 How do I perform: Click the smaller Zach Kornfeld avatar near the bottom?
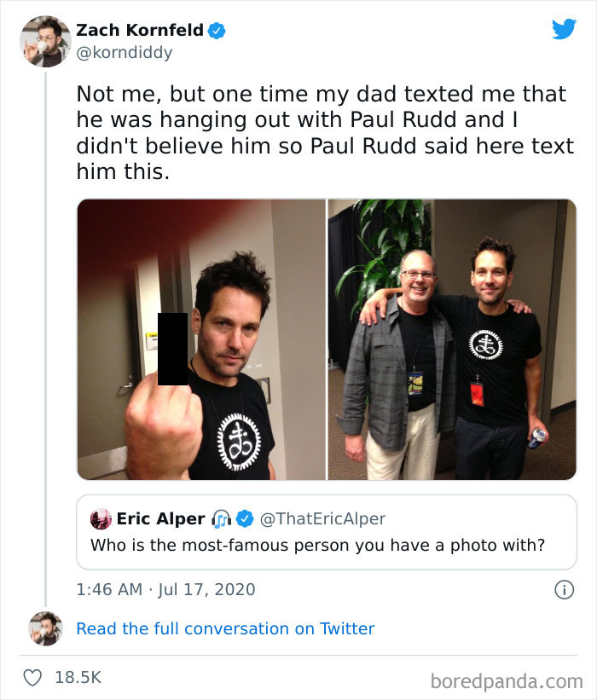click(43, 629)
